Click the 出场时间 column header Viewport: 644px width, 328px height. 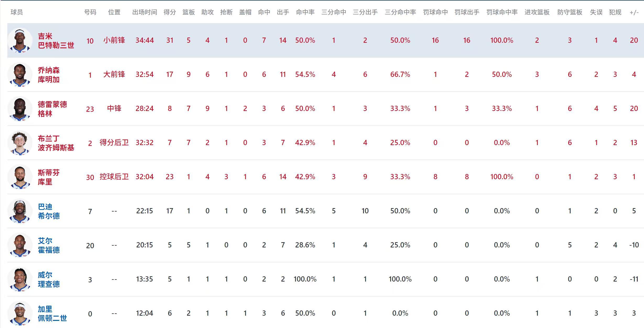(144, 12)
